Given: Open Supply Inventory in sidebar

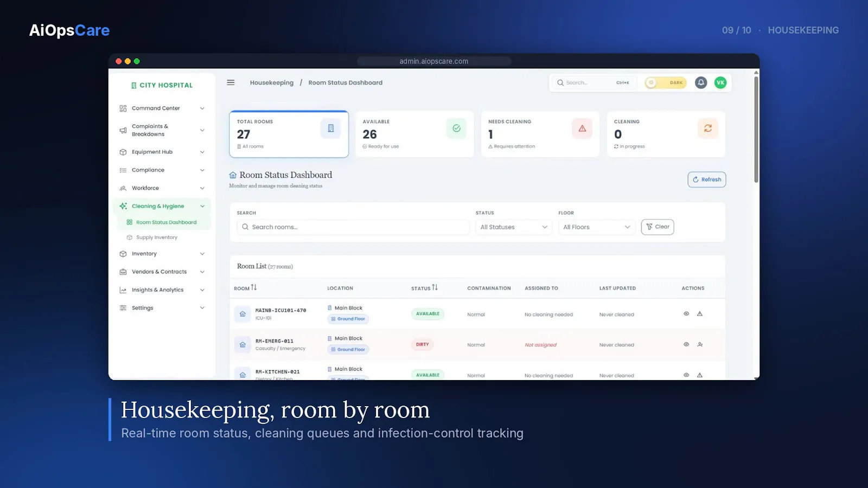Looking at the screenshot, I should tap(157, 237).
